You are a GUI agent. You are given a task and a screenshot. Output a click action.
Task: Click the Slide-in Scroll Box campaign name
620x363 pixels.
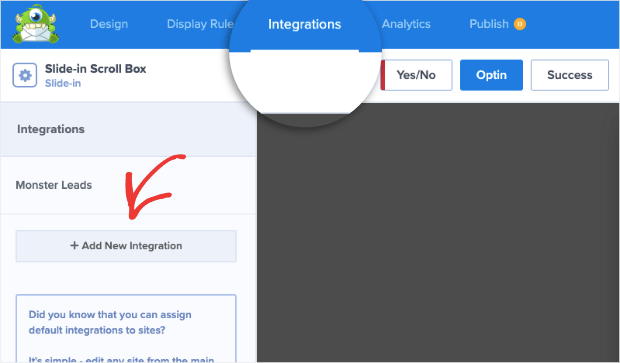pos(95,69)
